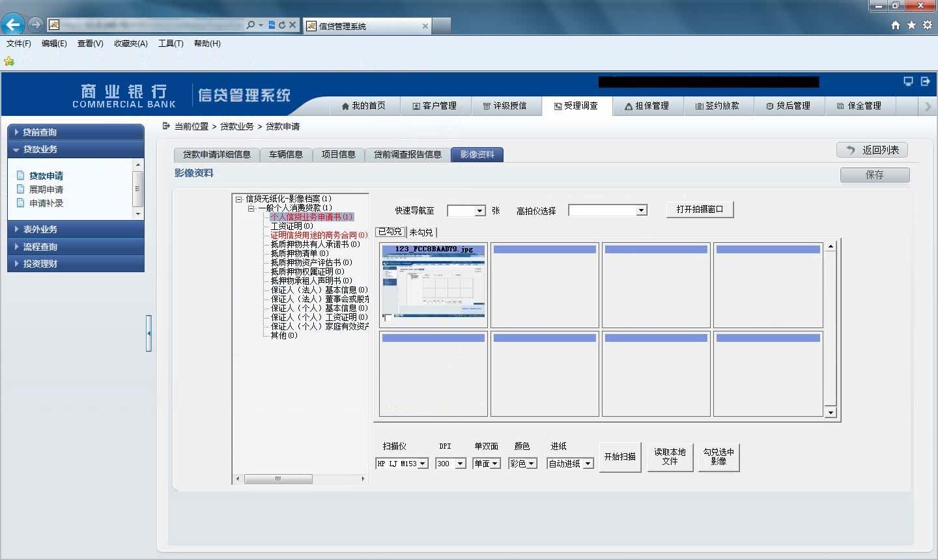Switch to the 贷前调查报告信息 tab
This screenshot has height=560, width=938.
tap(408, 154)
